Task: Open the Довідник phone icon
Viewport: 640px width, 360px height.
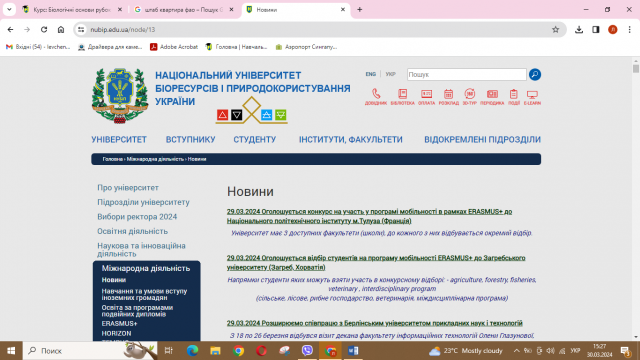Action: pos(376,97)
